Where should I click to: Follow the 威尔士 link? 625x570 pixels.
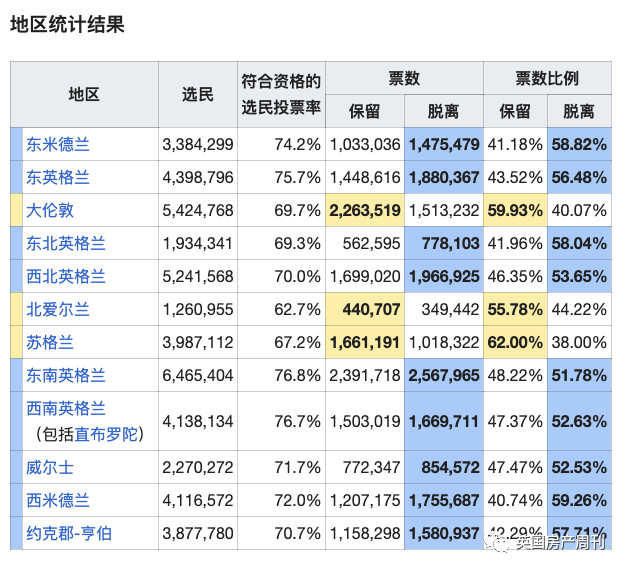[x=50, y=467]
